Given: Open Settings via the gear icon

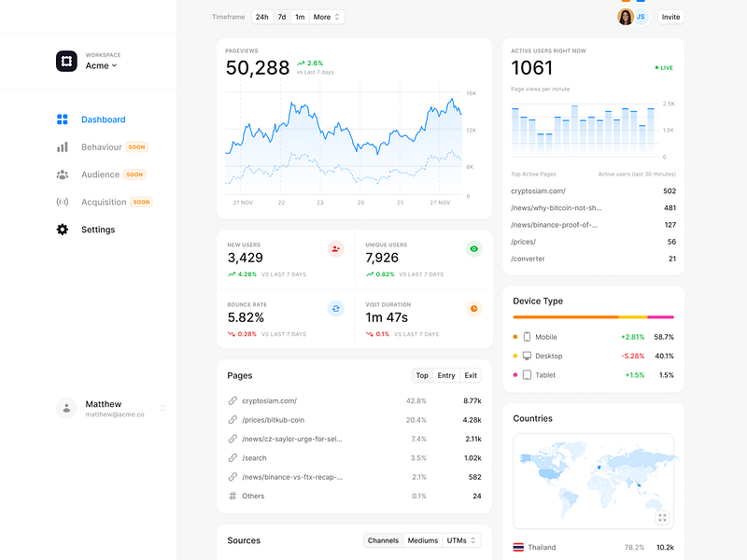Looking at the screenshot, I should [x=61, y=229].
